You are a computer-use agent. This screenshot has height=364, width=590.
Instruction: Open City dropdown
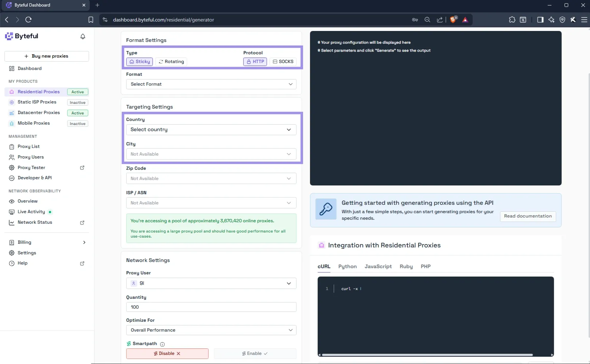[211, 154]
